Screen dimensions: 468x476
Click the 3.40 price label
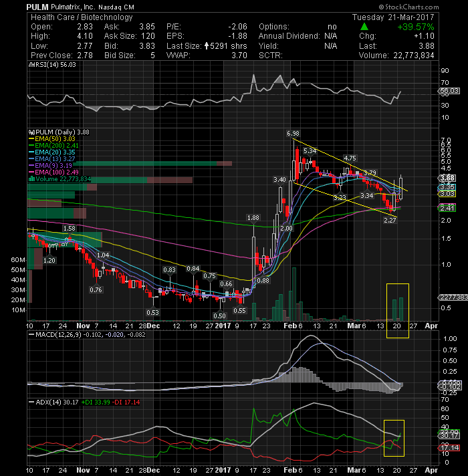pos(279,179)
